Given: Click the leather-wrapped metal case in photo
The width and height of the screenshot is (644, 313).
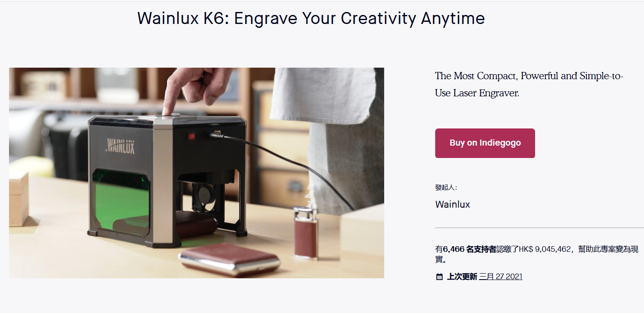Looking at the screenshot, I should (229, 260).
